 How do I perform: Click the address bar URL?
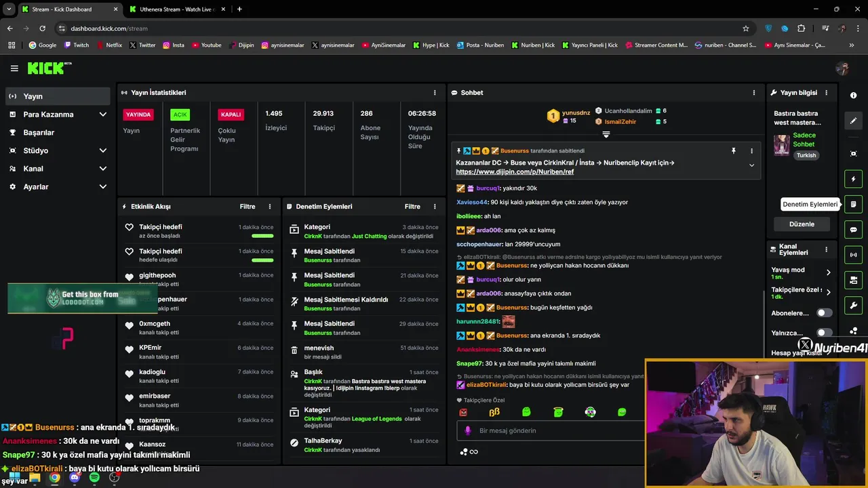(109, 28)
